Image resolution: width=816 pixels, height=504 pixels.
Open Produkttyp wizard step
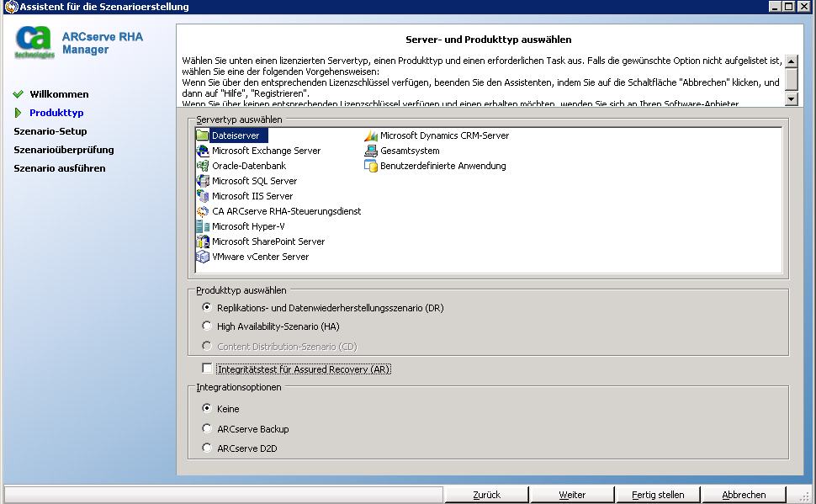point(56,113)
